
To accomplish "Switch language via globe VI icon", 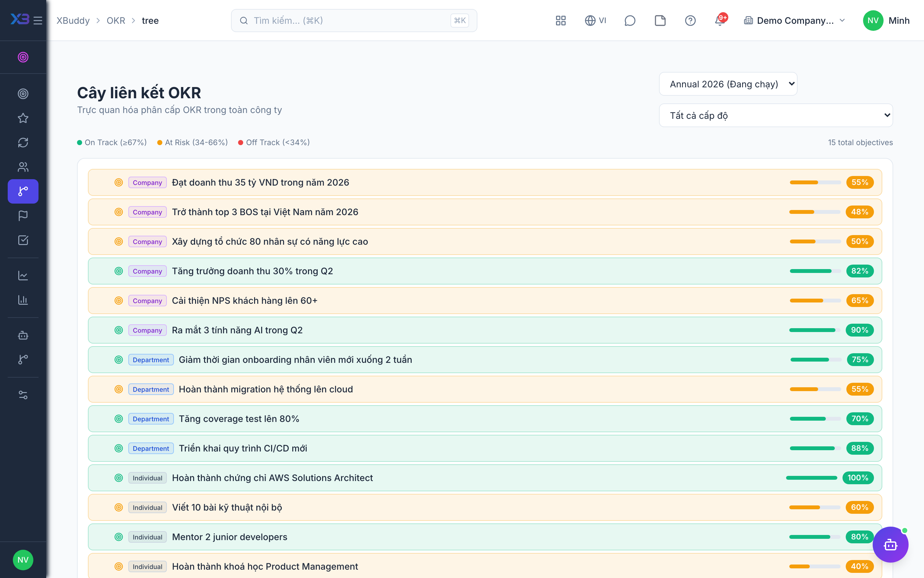I will pos(595,20).
